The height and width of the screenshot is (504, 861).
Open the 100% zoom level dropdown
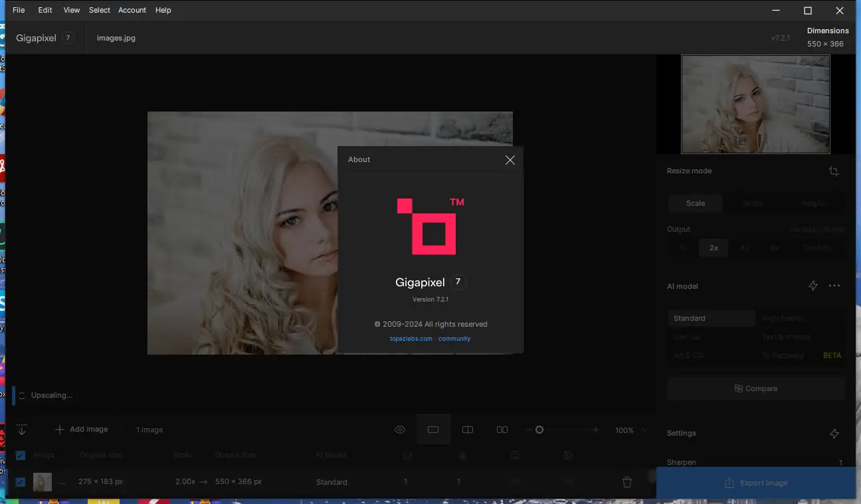[x=631, y=430]
